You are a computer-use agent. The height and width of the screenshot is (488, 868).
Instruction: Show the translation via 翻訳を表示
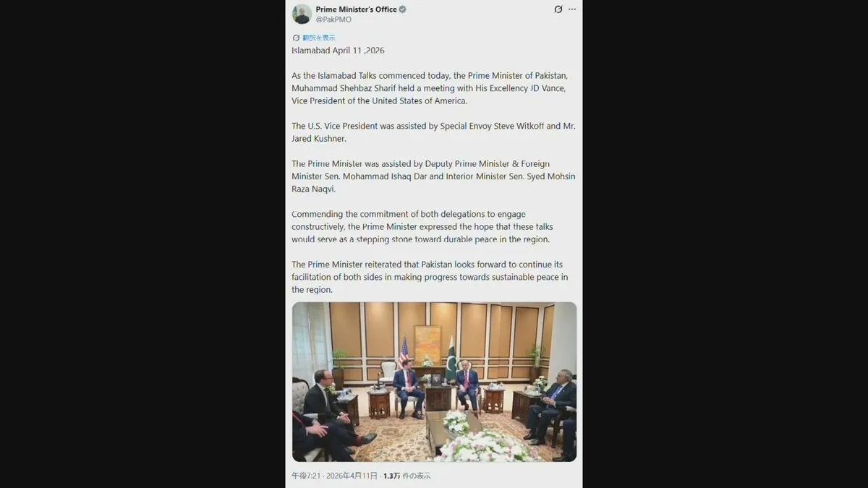pos(319,38)
